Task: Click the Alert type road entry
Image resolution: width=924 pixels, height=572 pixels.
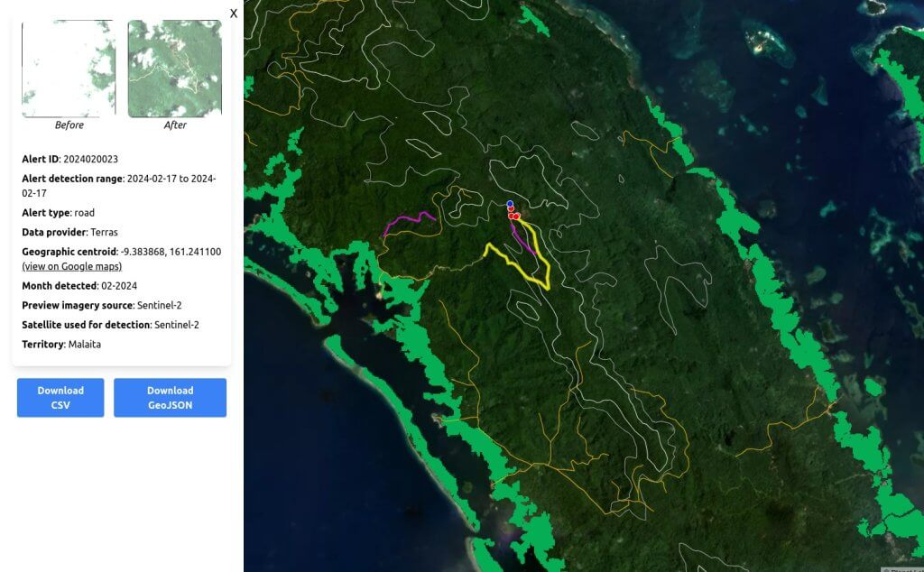Action: coord(84,213)
